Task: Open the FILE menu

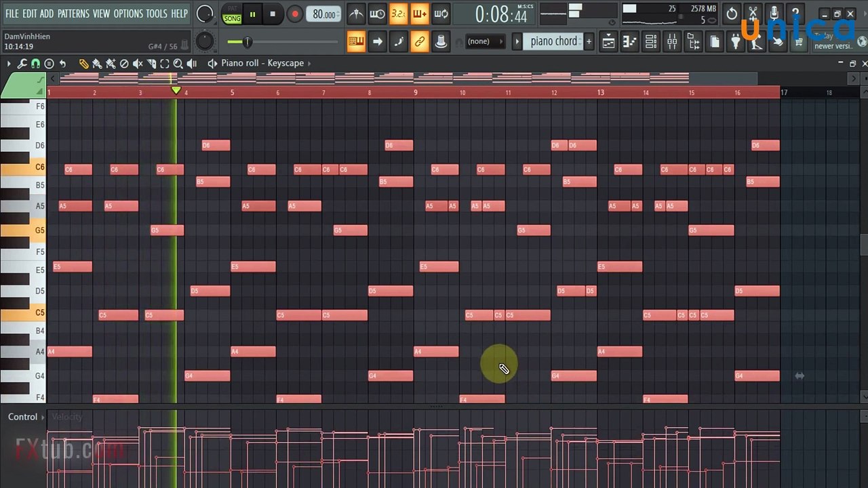Action: tap(12, 14)
